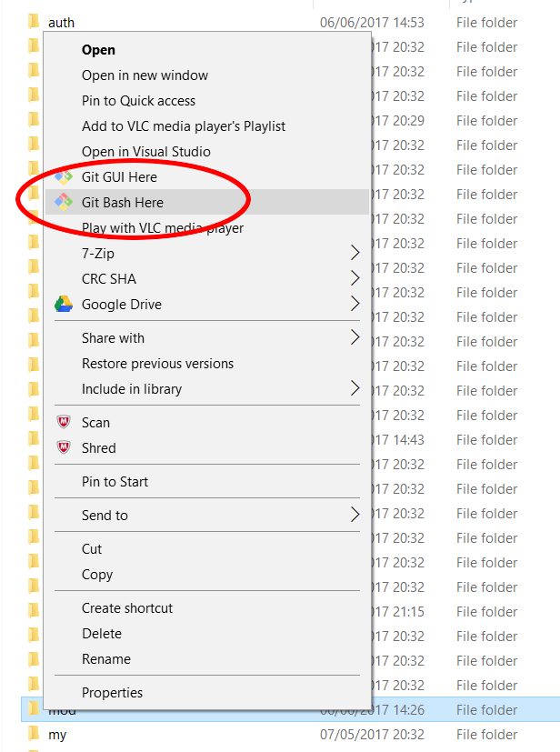
Task: Click the date 07/05/2017 20:32
Action: tap(372, 734)
